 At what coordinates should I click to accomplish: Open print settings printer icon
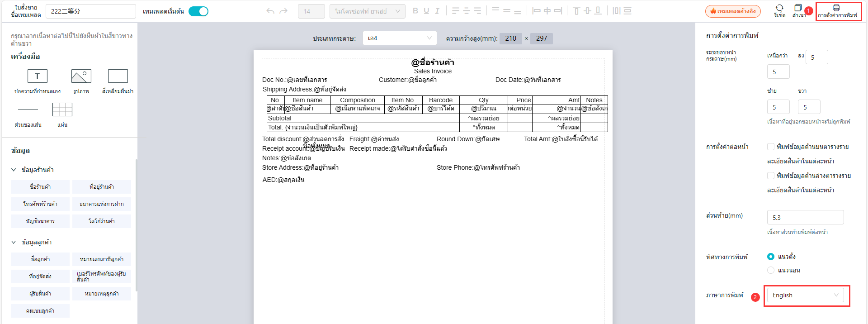click(x=836, y=8)
